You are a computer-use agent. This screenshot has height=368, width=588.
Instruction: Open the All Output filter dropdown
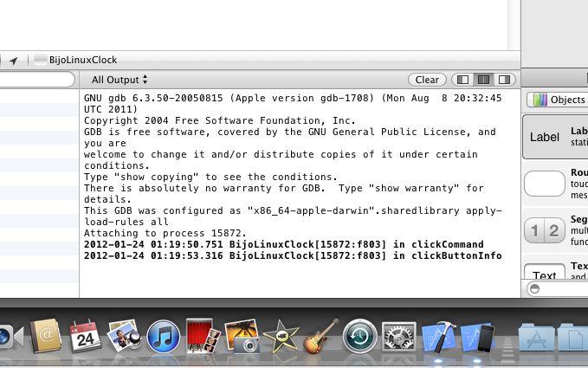120,80
